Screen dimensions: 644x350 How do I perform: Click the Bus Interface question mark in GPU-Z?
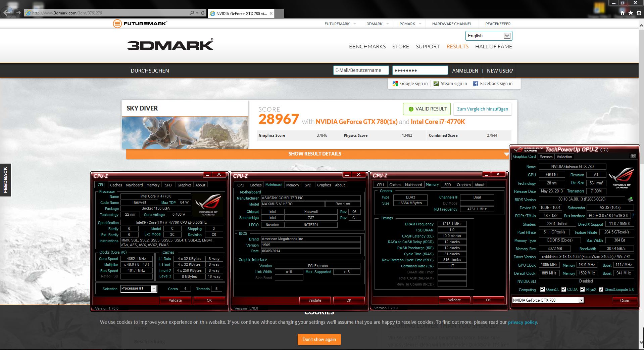click(633, 216)
